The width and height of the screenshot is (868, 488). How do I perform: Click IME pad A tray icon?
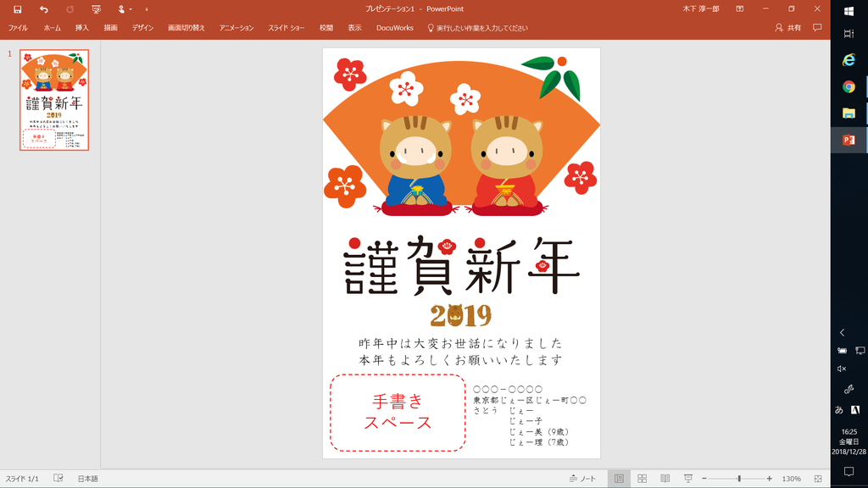(x=855, y=410)
